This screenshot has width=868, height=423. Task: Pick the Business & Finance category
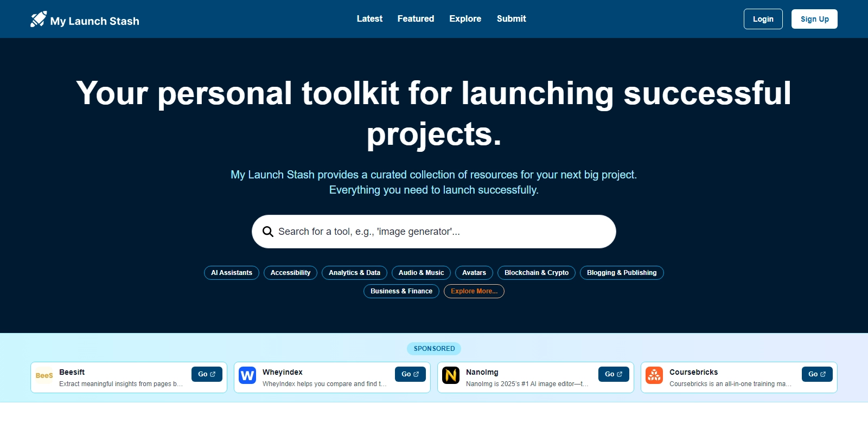[x=401, y=291]
